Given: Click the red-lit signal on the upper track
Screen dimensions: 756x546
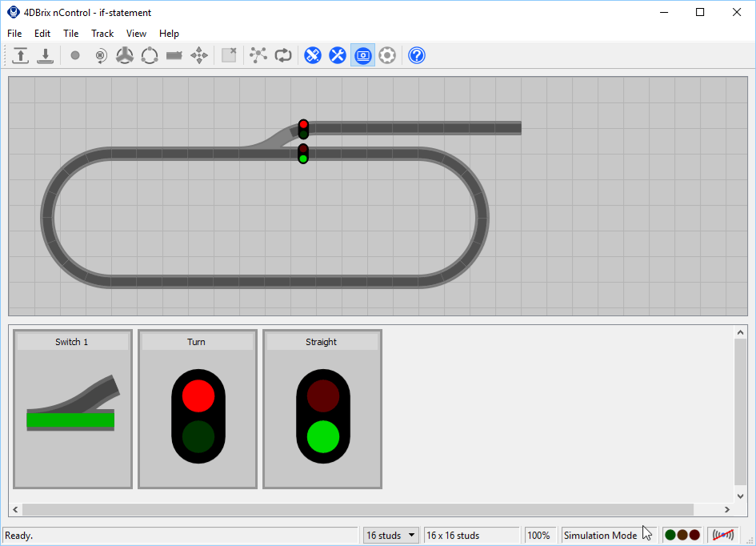Looking at the screenshot, I should point(303,129).
